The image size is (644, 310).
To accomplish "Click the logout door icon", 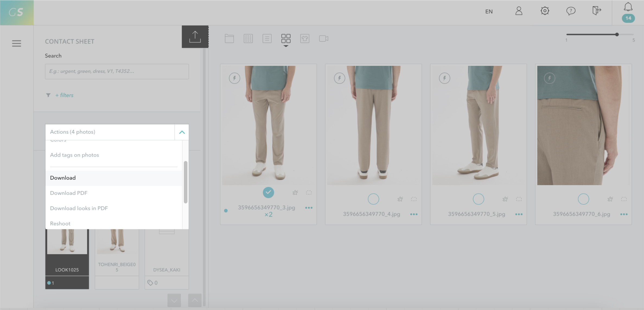I will (x=597, y=11).
